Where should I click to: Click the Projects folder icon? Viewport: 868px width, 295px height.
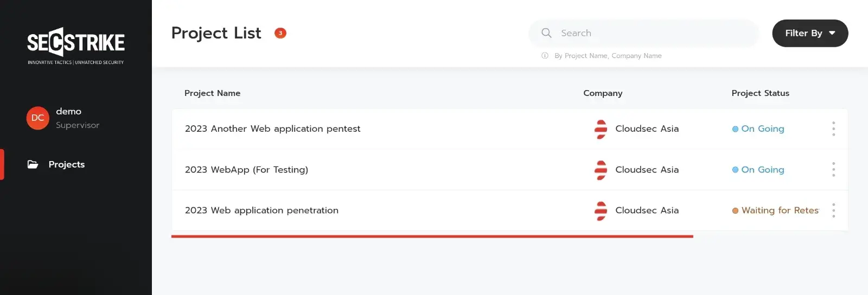(33, 164)
